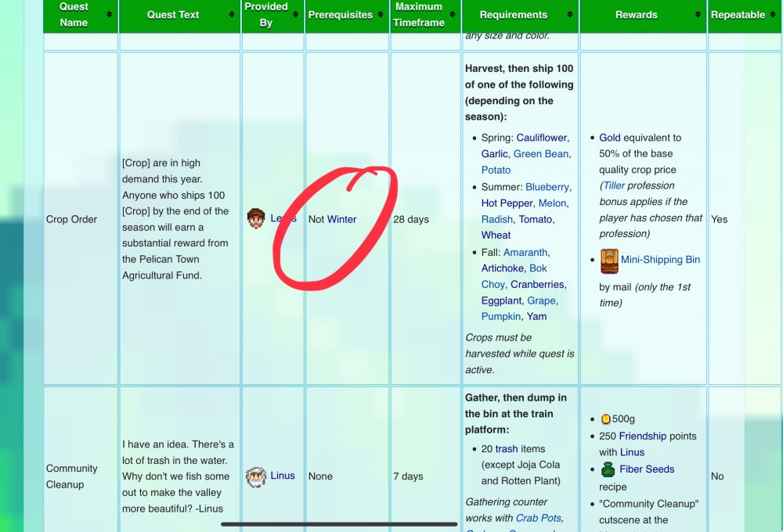Click the Fiber Seeds icon

pyautogui.click(x=609, y=469)
